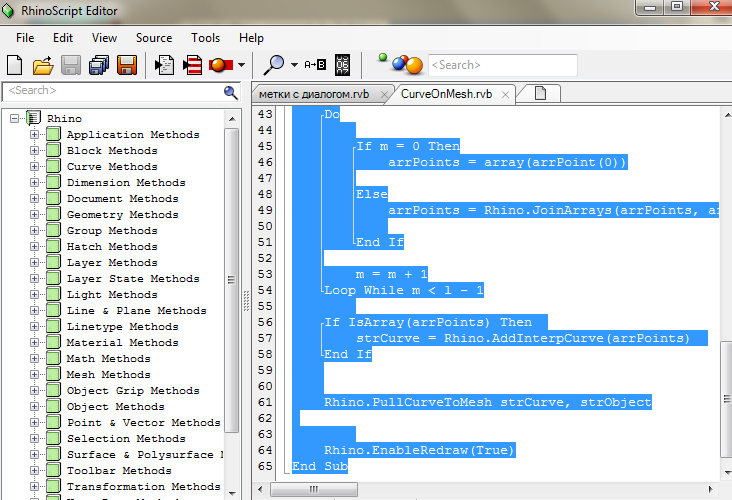Image resolution: width=732 pixels, height=500 pixels.
Task: Close the CurveOnMesh.rvb tab
Action: (x=505, y=95)
